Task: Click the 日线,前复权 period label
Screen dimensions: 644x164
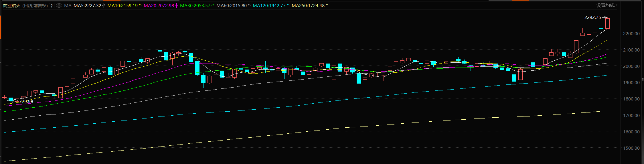Action: (35, 6)
